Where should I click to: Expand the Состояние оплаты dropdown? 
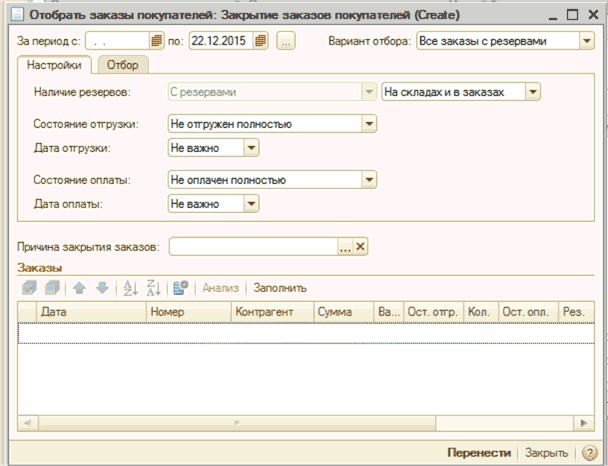369,180
